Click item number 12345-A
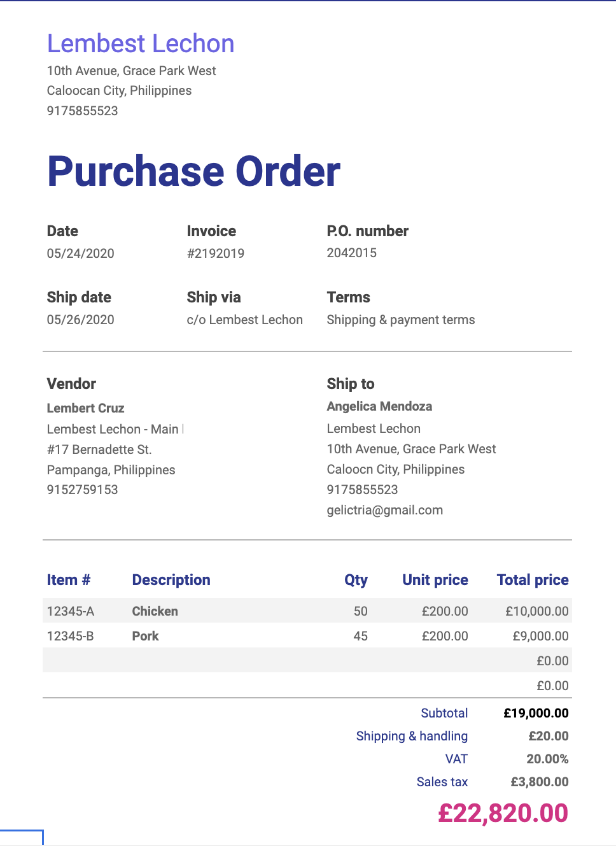Image resolution: width=616 pixels, height=848 pixels. (x=70, y=611)
